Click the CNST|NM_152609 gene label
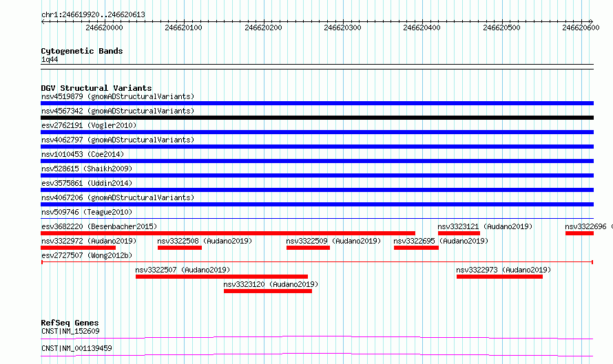613x364 pixels. click(70, 331)
